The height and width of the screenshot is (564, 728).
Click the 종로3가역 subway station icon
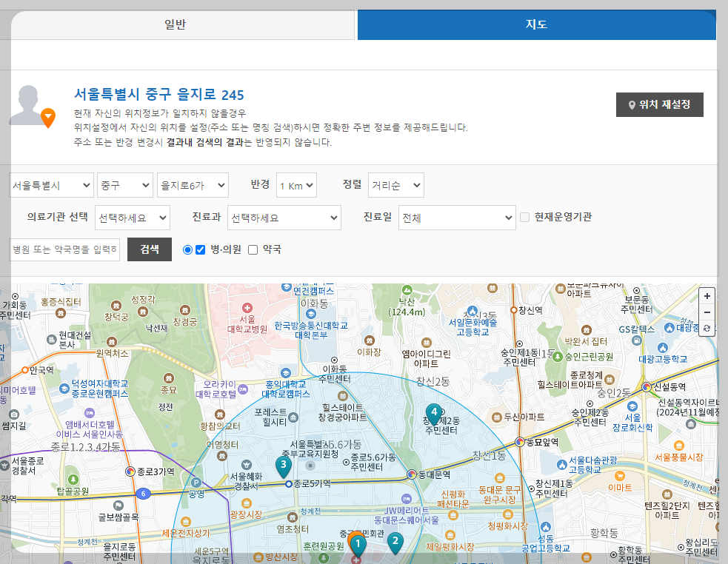(x=130, y=471)
